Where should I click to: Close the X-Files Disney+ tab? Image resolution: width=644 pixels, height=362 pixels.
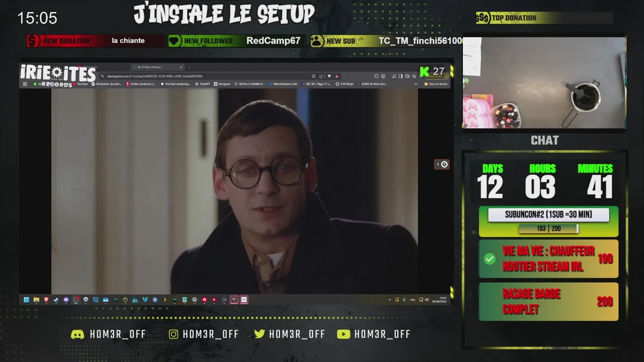click(x=182, y=67)
